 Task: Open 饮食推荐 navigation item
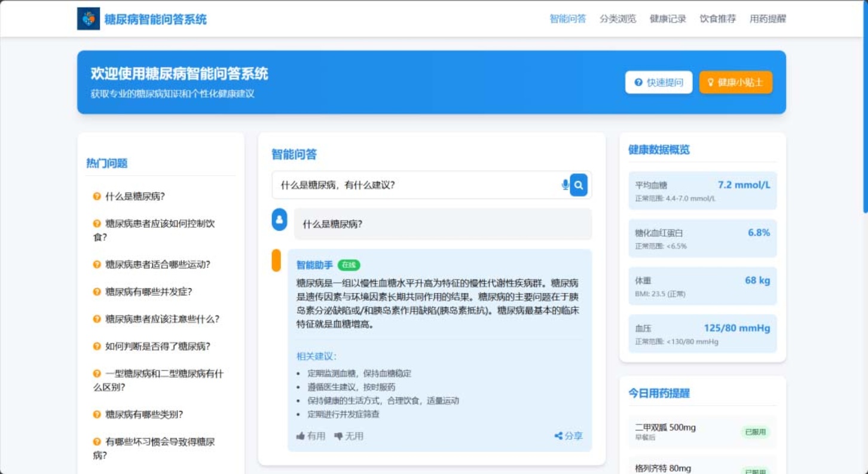[x=717, y=19]
